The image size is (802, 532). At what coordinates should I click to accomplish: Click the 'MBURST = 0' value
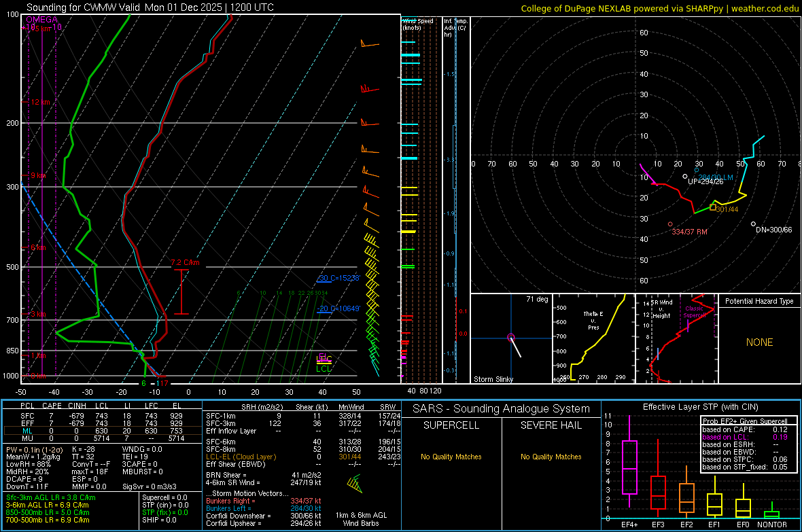[x=142, y=472]
